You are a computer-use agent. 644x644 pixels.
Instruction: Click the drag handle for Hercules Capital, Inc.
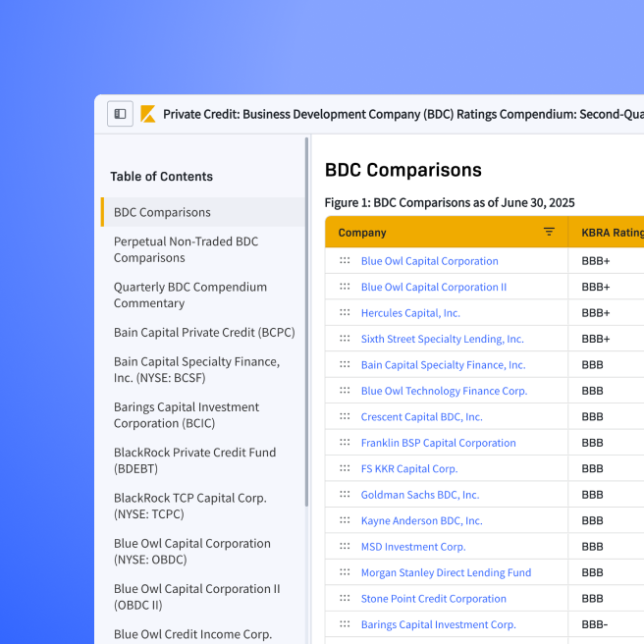pos(345,312)
